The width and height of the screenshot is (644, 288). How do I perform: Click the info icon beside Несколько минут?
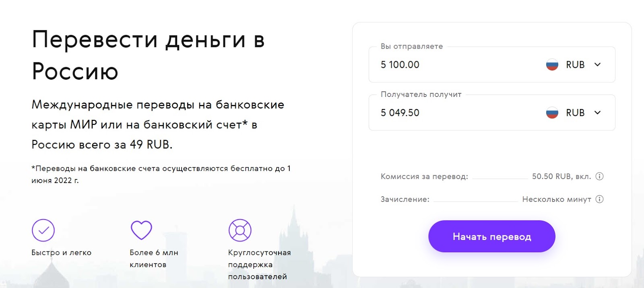coord(599,199)
